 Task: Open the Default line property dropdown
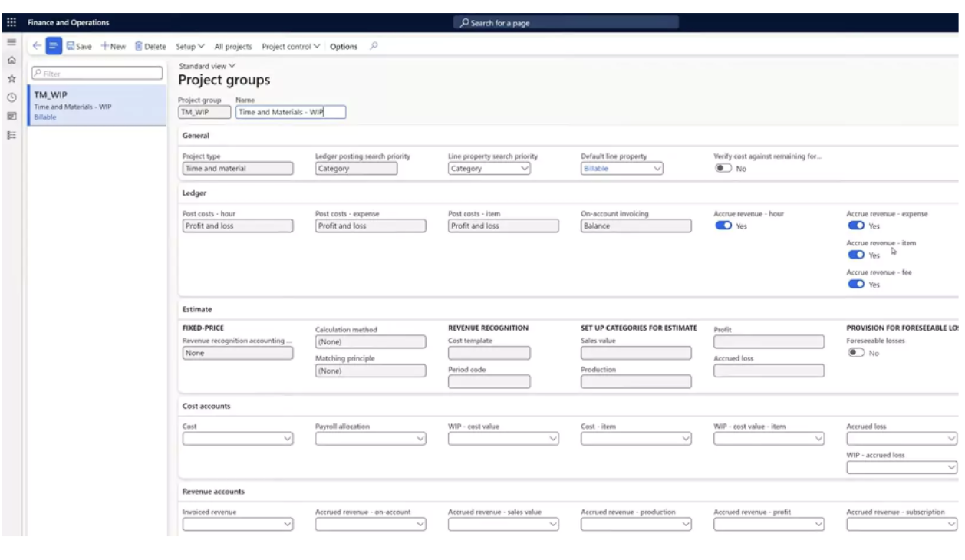(x=658, y=168)
